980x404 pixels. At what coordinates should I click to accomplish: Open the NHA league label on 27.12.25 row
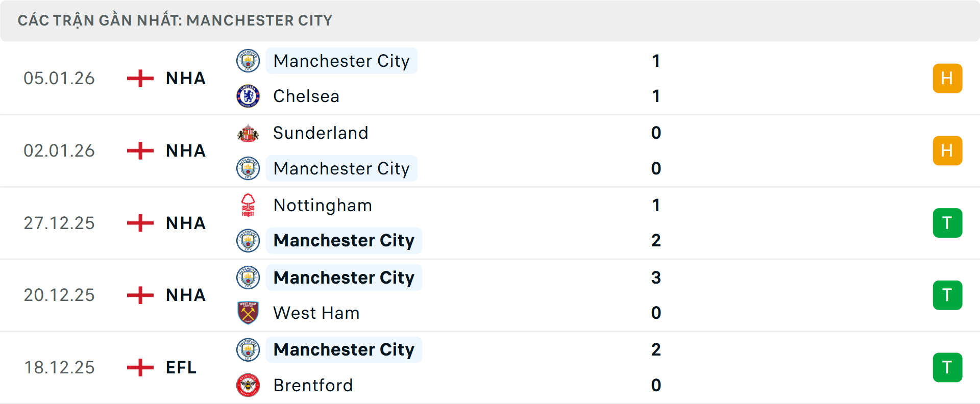185,223
